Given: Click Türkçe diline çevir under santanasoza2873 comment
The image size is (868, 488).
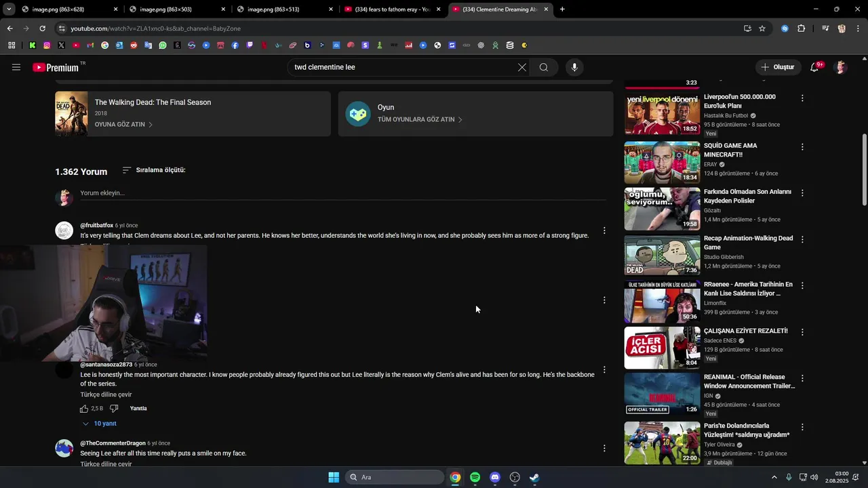Looking at the screenshot, I should [x=106, y=394].
